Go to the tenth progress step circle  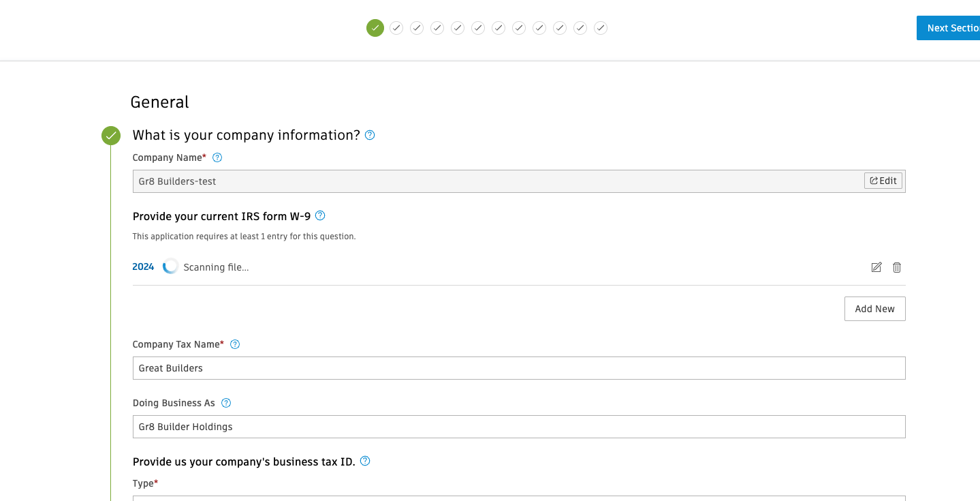560,28
